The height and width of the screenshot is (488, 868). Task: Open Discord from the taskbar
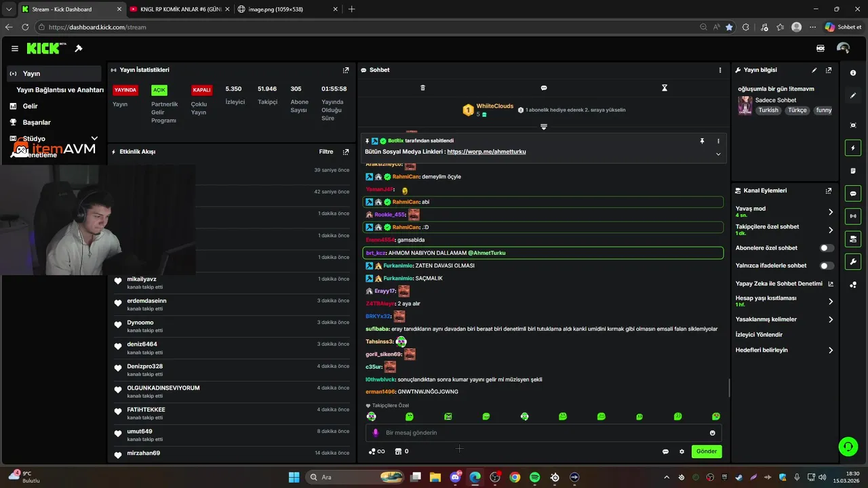coord(455,477)
